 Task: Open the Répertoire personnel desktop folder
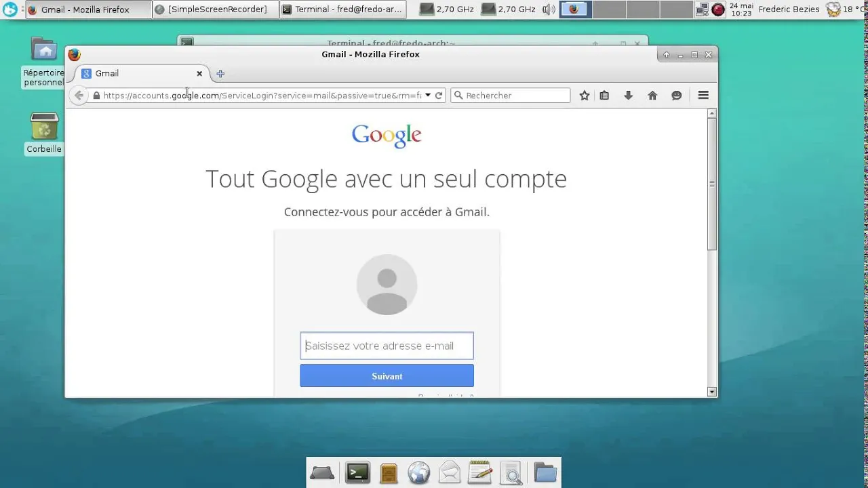tap(44, 62)
